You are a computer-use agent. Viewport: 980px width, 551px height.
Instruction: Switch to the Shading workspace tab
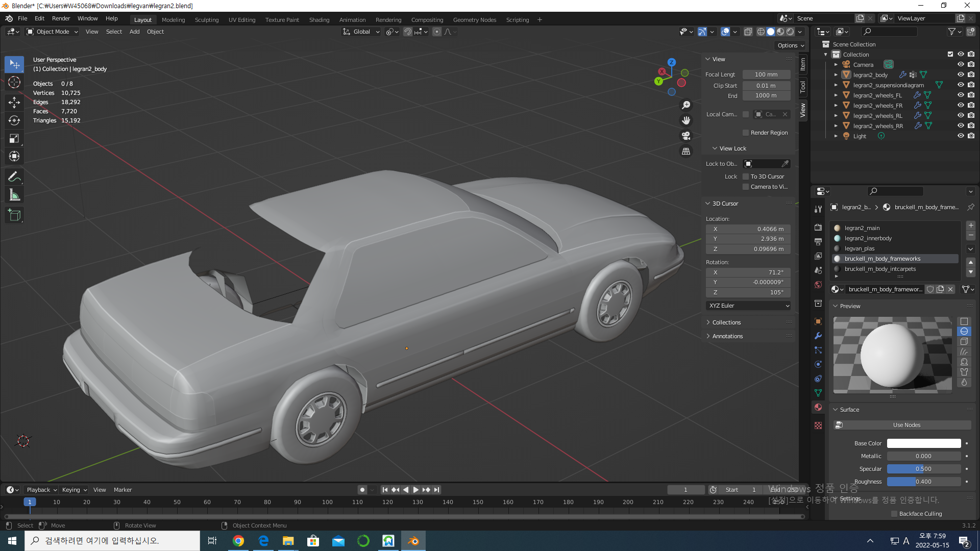coord(319,20)
